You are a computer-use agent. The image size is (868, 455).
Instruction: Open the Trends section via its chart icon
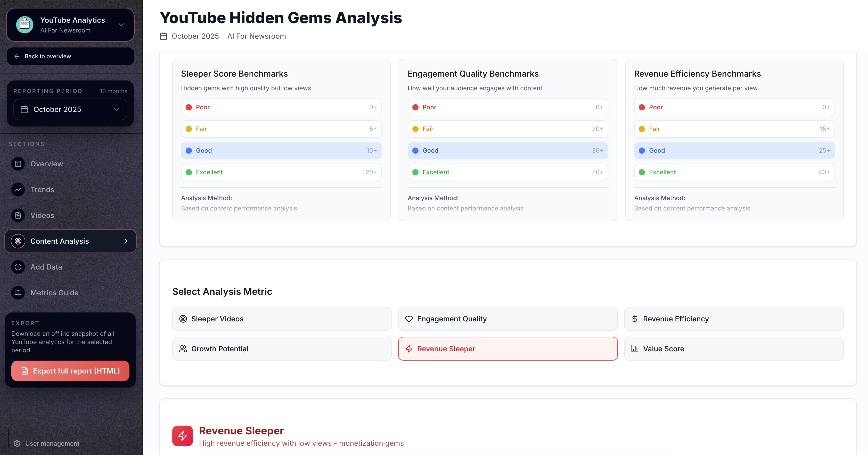coord(18,189)
